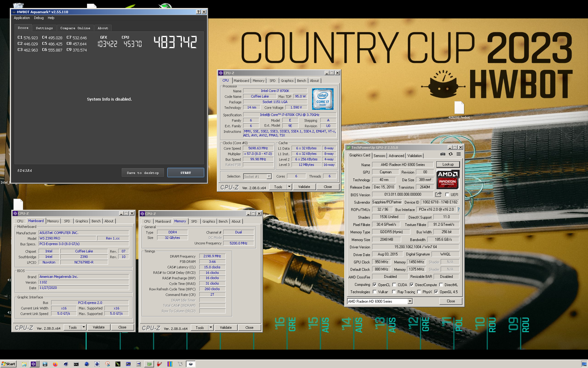This screenshot has height=368, width=588.
Task: Click the AMD Radeon Graphics logo
Action: (x=447, y=179)
